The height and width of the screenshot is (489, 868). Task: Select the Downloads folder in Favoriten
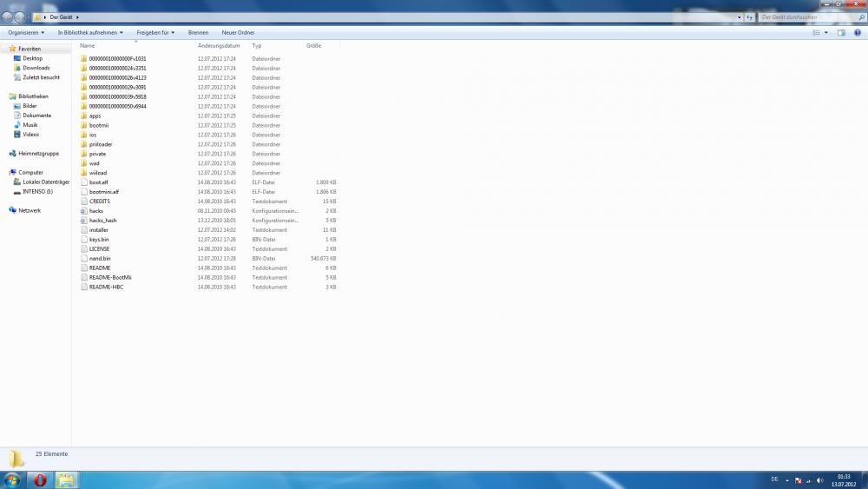[36, 68]
